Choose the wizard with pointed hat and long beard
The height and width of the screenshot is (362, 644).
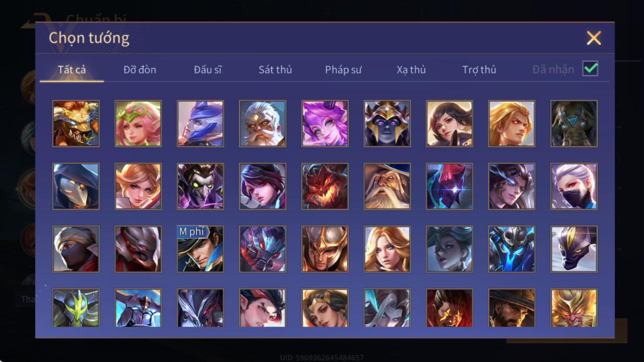coord(387,187)
